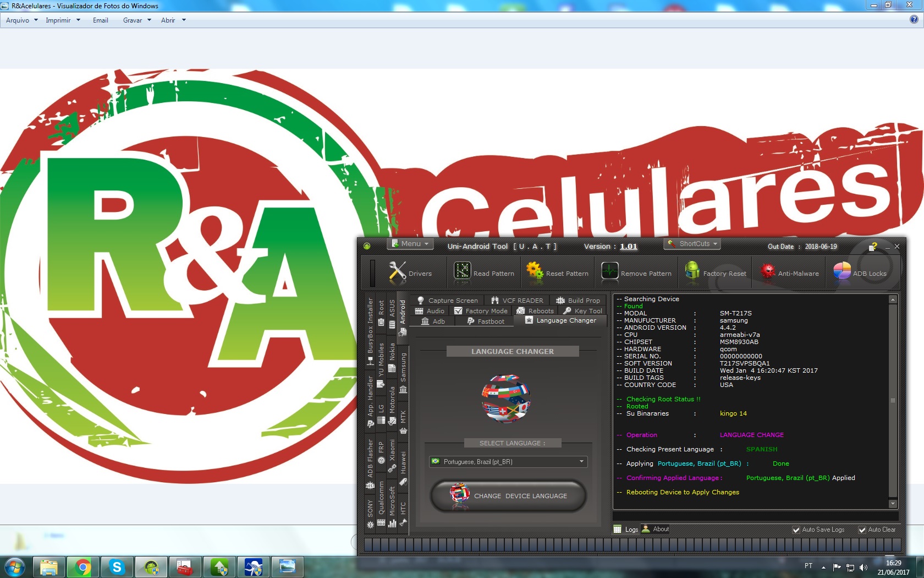
Task: Select the SONY vertical tab
Action: (370, 514)
